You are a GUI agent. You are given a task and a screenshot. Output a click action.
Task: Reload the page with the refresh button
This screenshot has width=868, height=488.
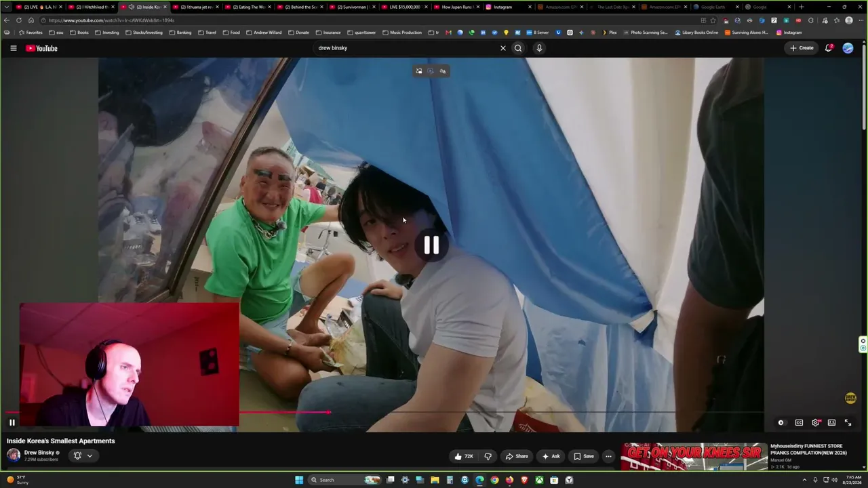18,20
